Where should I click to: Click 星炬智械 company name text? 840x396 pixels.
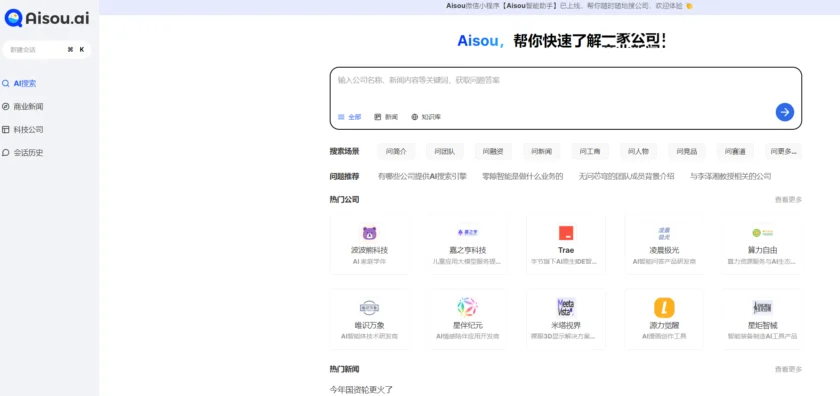pyautogui.click(x=762, y=325)
